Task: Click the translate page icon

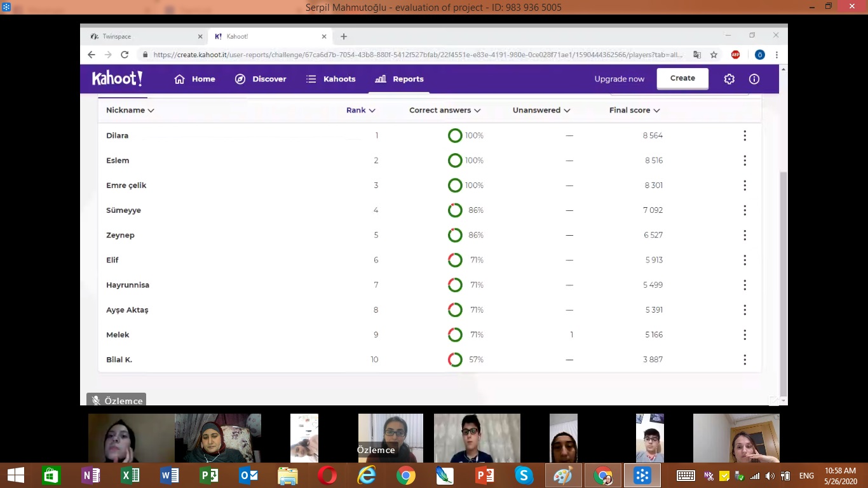Action: 697,55
